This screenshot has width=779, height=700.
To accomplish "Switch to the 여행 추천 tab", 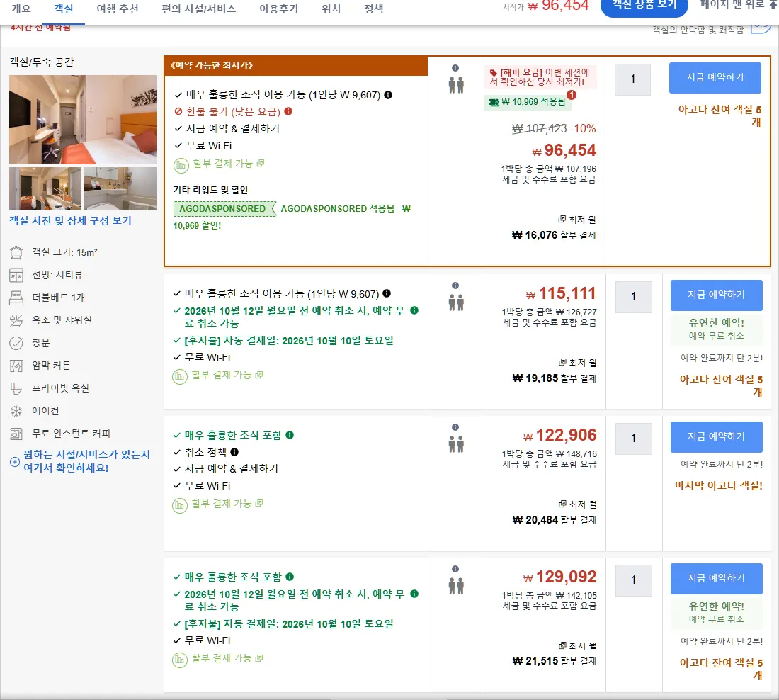I will (118, 9).
